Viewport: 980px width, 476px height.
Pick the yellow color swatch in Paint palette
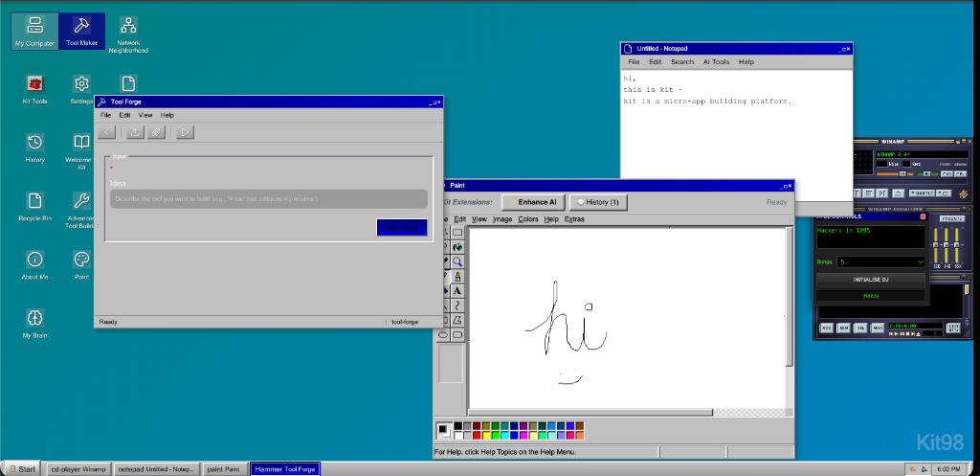486,436
